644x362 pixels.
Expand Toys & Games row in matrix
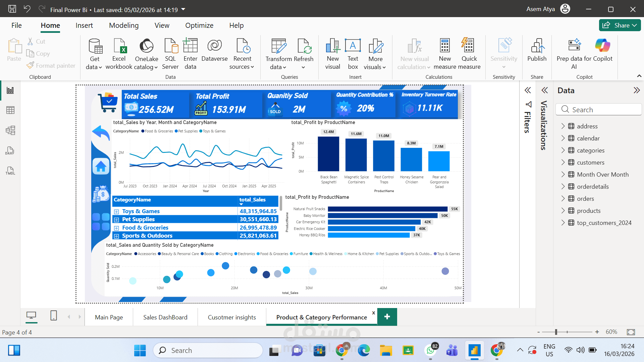pos(116,212)
